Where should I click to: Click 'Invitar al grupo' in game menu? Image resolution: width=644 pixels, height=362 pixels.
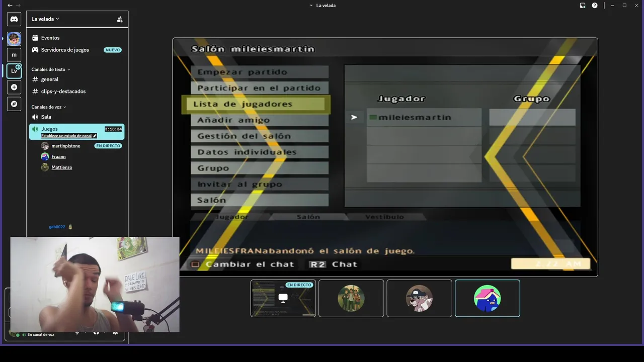[260, 184]
